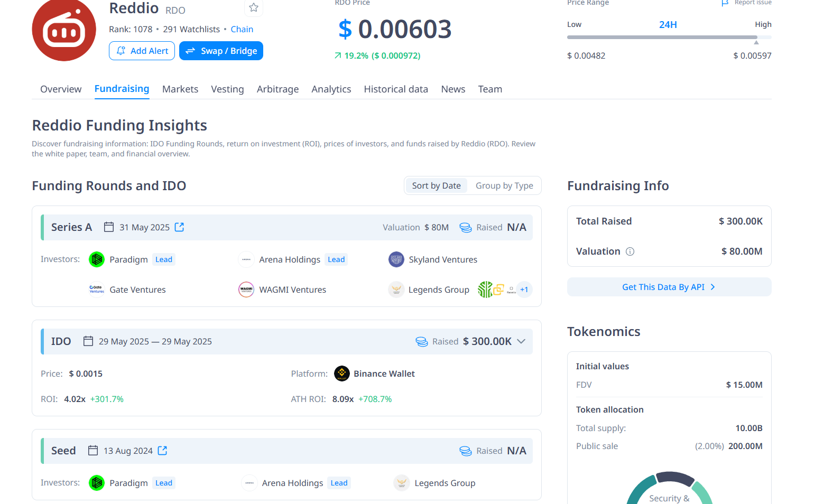Open WAGMI Ventures investor link
833x504 pixels.
(293, 290)
